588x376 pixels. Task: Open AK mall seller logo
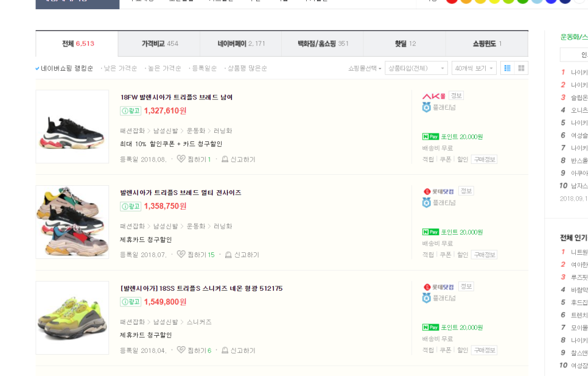(x=434, y=96)
